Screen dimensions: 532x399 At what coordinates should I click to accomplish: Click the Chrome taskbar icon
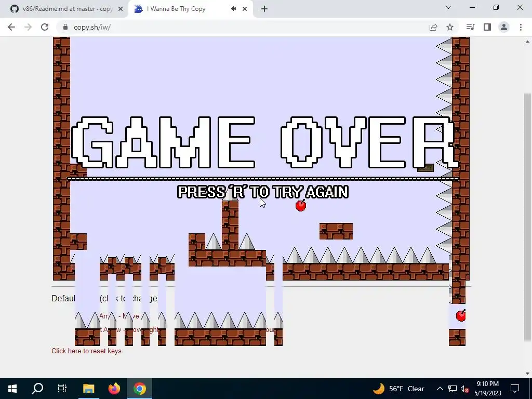point(139,389)
